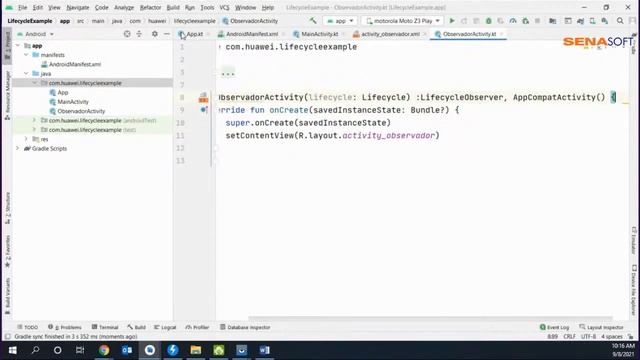
Task: Click the class gutter icon on line 8
Action: pos(203,98)
